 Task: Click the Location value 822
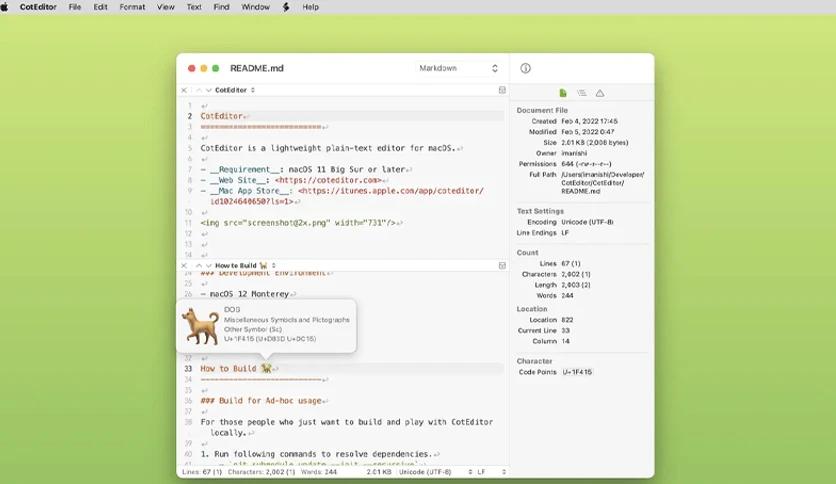(x=567, y=320)
